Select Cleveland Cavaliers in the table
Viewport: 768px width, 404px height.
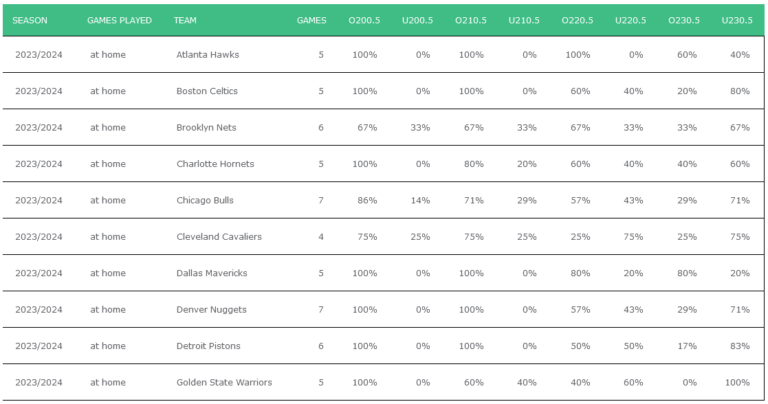219,237
